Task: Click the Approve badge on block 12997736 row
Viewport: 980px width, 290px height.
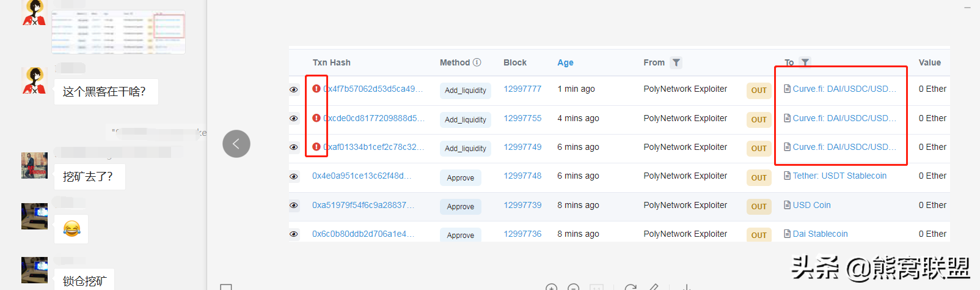Action: 461,235
